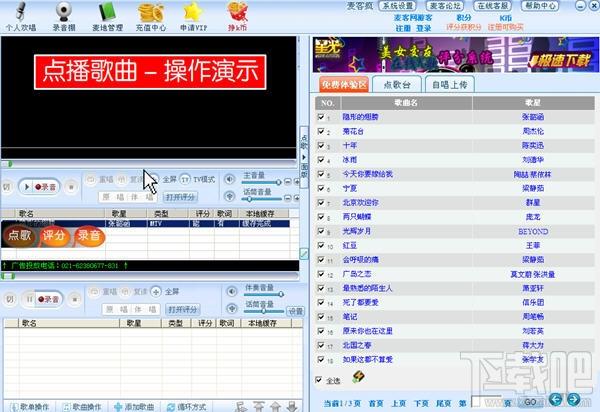Click microphone icon beside lower 话筒音量

(x=232, y=308)
